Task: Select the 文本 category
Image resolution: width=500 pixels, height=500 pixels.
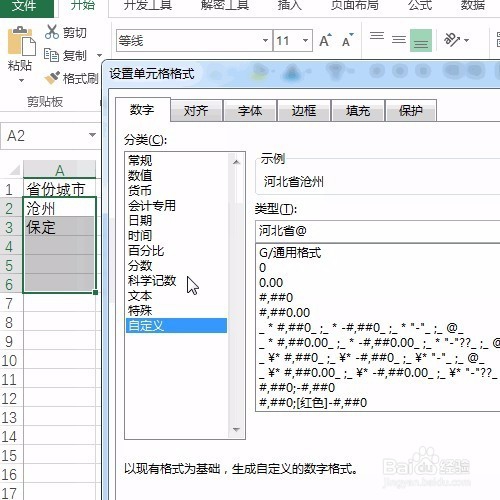Action: click(x=177, y=295)
